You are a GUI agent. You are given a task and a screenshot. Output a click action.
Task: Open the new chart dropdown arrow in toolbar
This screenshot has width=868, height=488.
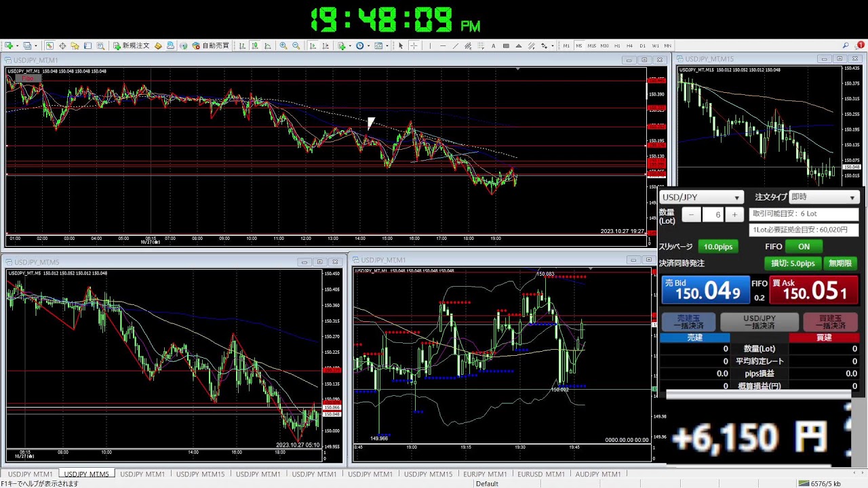(17, 46)
